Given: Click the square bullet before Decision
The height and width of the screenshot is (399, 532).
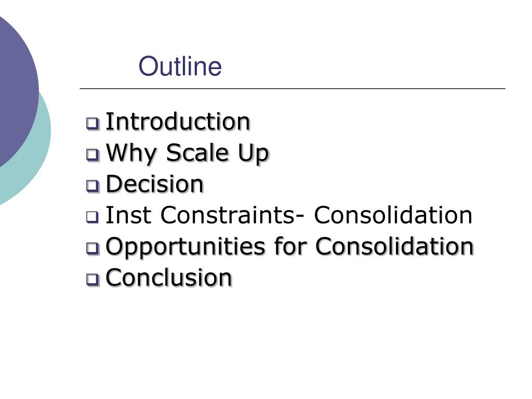Looking at the screenshot, I should (92, 186).
